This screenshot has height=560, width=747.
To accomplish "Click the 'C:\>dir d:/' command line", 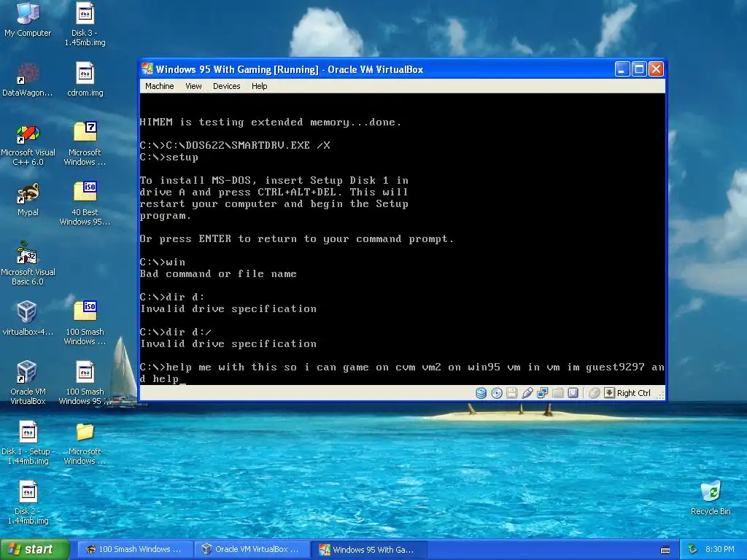I will click(176, 332).
